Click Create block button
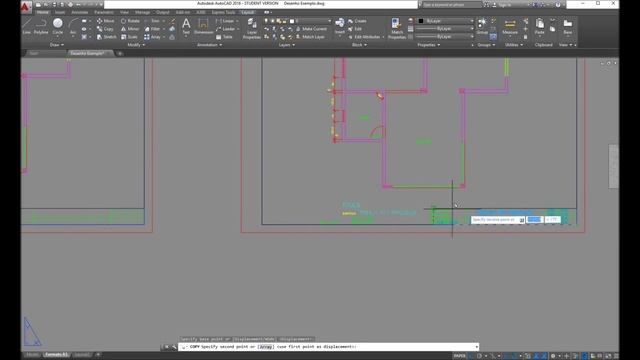The width and height of the screenshot is (640, 360). [357, 21]
